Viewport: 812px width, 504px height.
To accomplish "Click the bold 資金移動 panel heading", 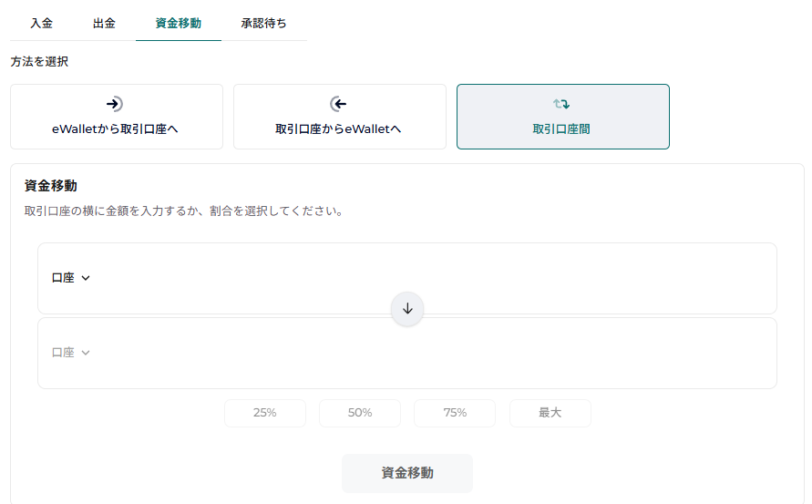I will point(51,185).
